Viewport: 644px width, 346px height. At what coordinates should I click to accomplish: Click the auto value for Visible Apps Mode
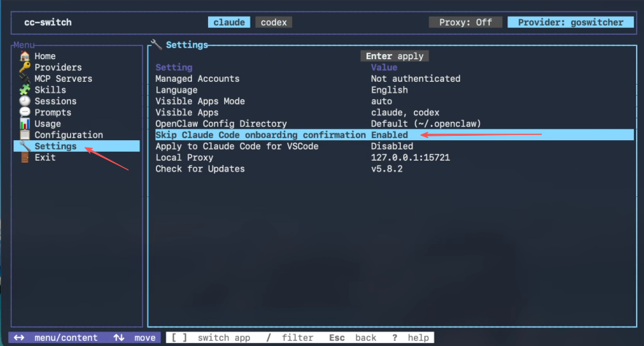(x=382, y=101)
